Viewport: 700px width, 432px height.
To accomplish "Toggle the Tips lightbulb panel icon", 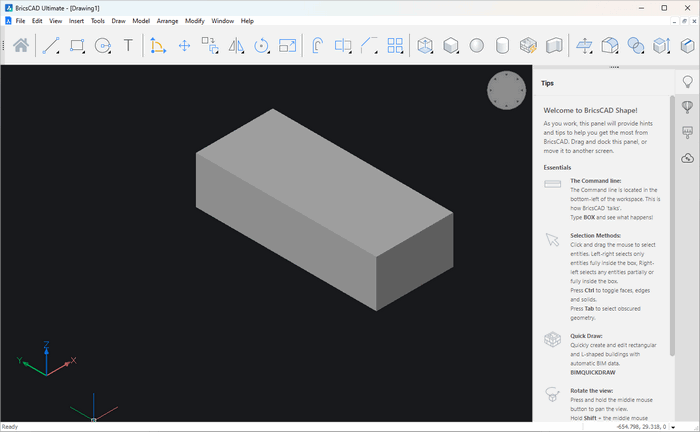I will coord(688,82).
